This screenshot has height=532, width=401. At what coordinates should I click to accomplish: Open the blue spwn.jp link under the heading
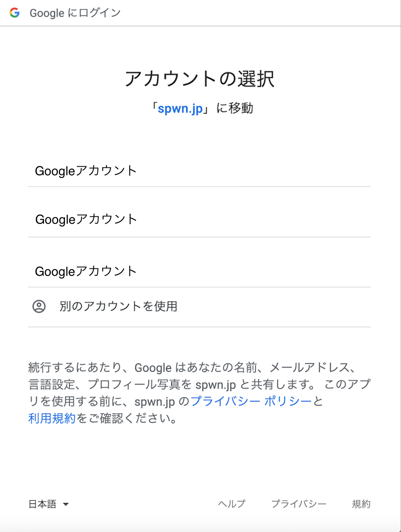click(180, 108)
